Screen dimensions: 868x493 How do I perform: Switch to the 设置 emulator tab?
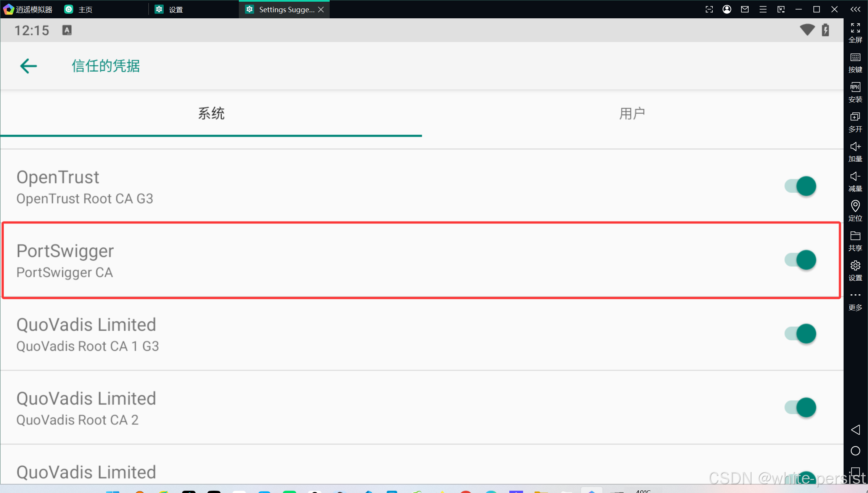pyautogui.click(x=176, y=9)
